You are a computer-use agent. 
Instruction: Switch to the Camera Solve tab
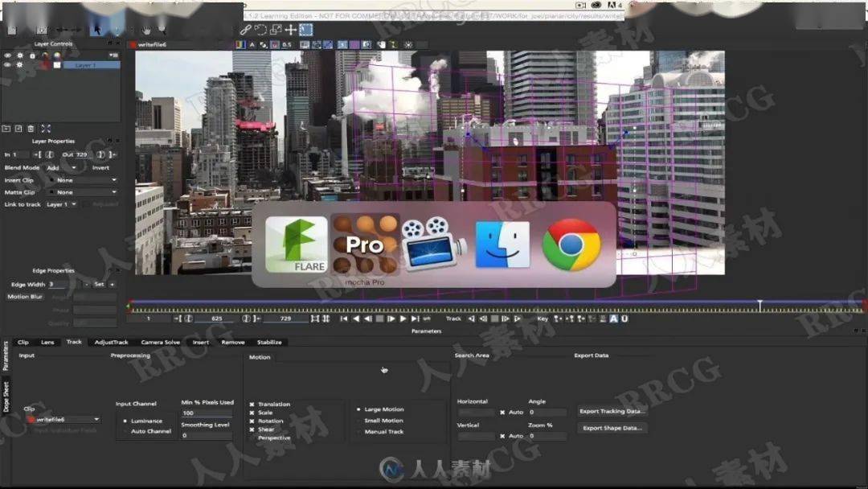(x=160, y=343)
